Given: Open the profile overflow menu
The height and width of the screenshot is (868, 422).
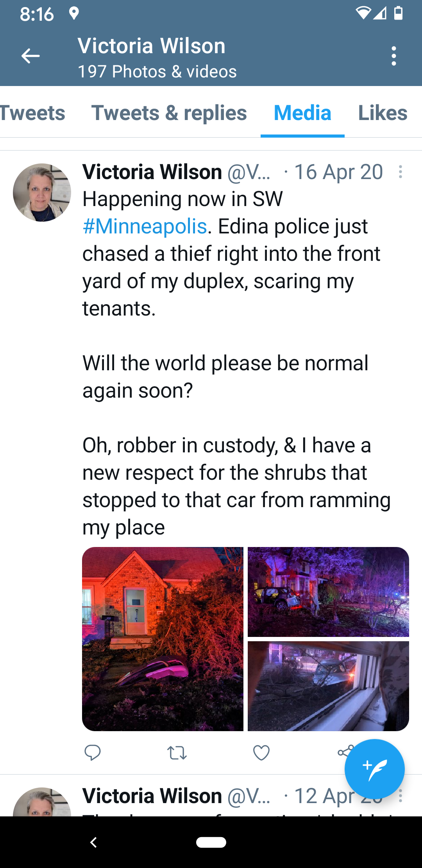Looking at the screenshot, I should tap(394, 56).
